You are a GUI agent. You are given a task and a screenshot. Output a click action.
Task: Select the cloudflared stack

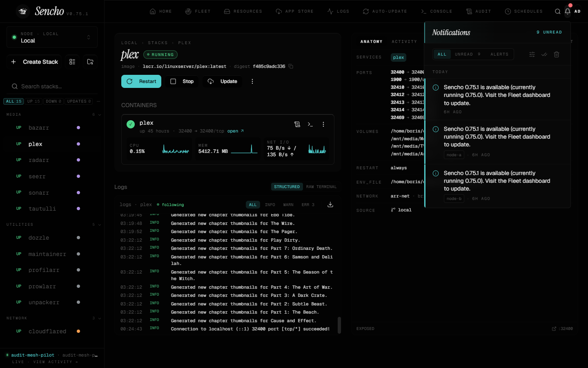[48, 331]
